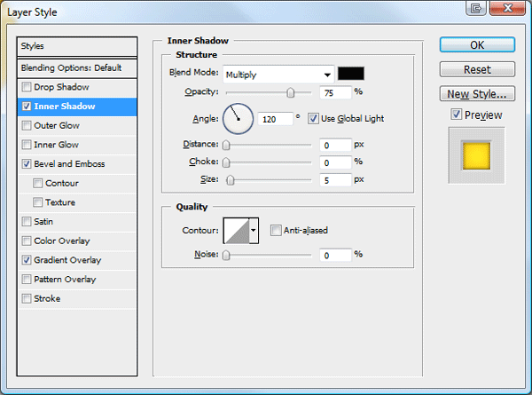Open the Styles panel entry

[x=77, y=46]
